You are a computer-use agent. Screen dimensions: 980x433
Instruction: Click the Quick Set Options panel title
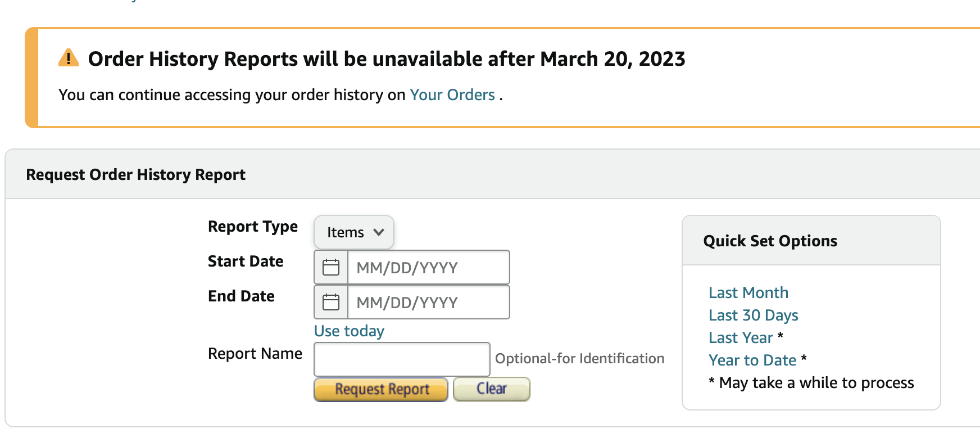(x=770, y=240)
